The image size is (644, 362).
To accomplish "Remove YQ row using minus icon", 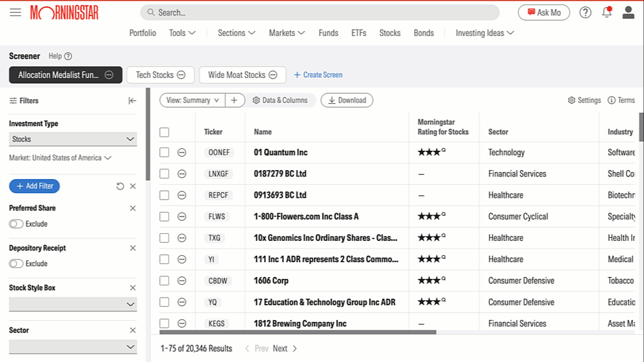I will pyautogui.click(x=182, y=302).
